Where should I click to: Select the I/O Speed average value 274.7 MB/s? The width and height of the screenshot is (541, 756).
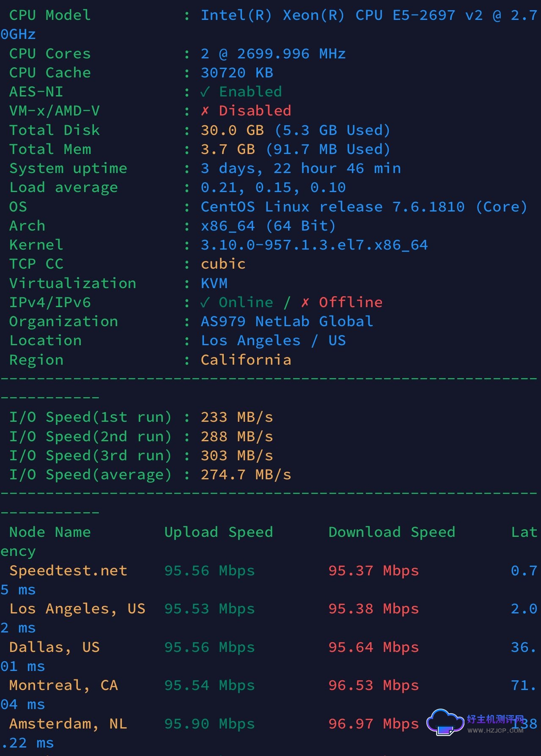pyautogui.click(x=246, y=475)
